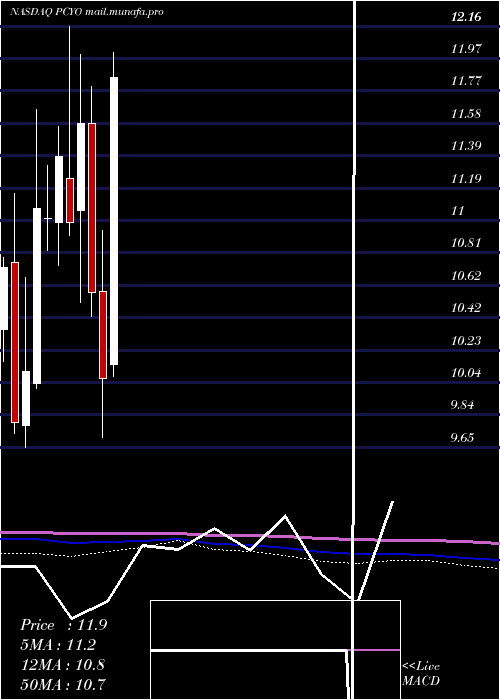Image resolution: width=500 pixels, height=700 pixels.
Task: Click the 11 price axis label
Action: coord(458,211)
